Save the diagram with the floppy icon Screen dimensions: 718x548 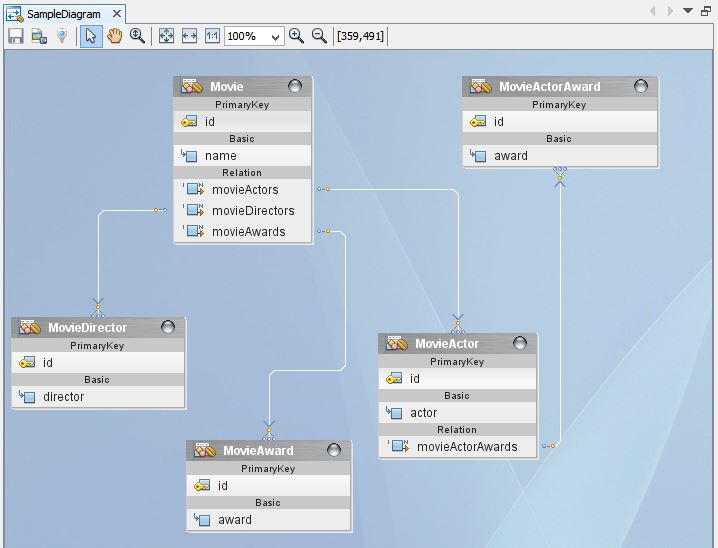(x=16, y=36)
